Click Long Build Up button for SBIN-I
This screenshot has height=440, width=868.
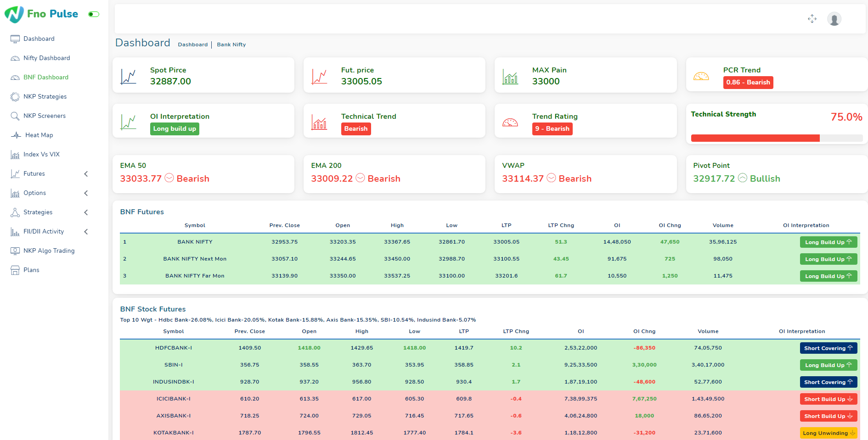829,365
